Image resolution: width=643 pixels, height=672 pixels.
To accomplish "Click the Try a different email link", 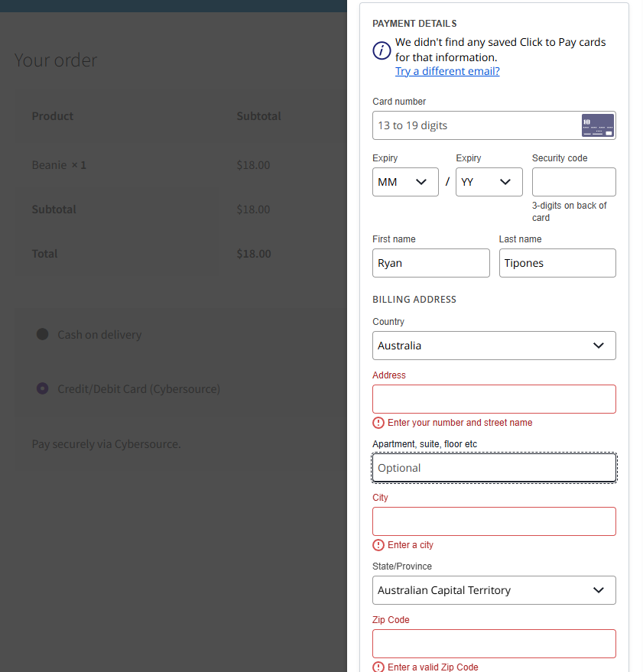I will [x=447, y=71].
